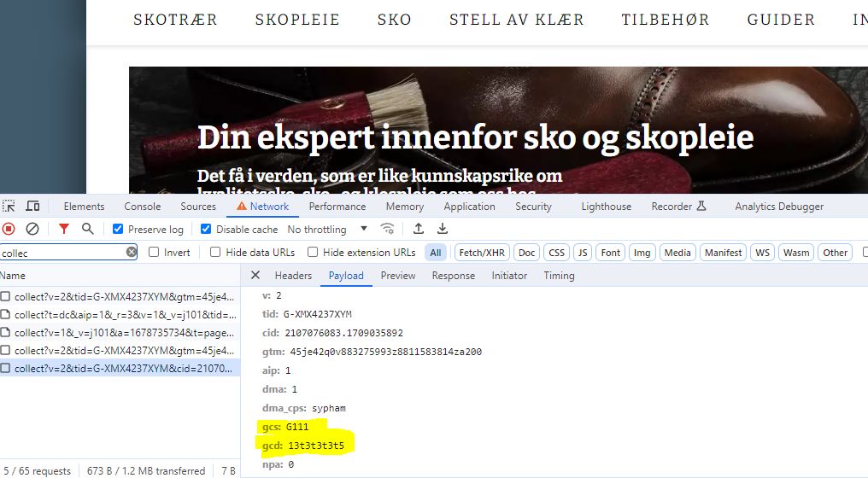Filter by CSS requests
The image size is (868, 478).
click(556, 253)
